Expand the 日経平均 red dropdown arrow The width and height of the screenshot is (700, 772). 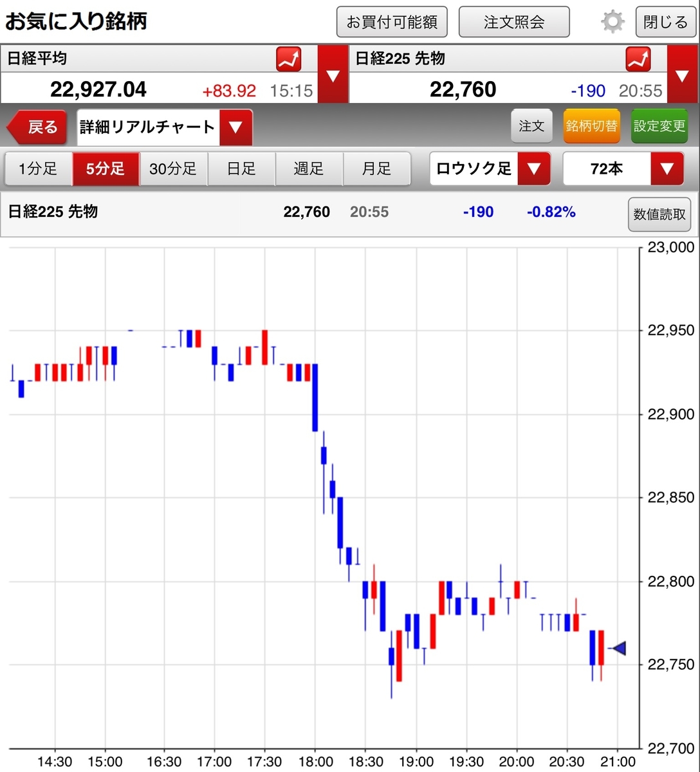333,75
